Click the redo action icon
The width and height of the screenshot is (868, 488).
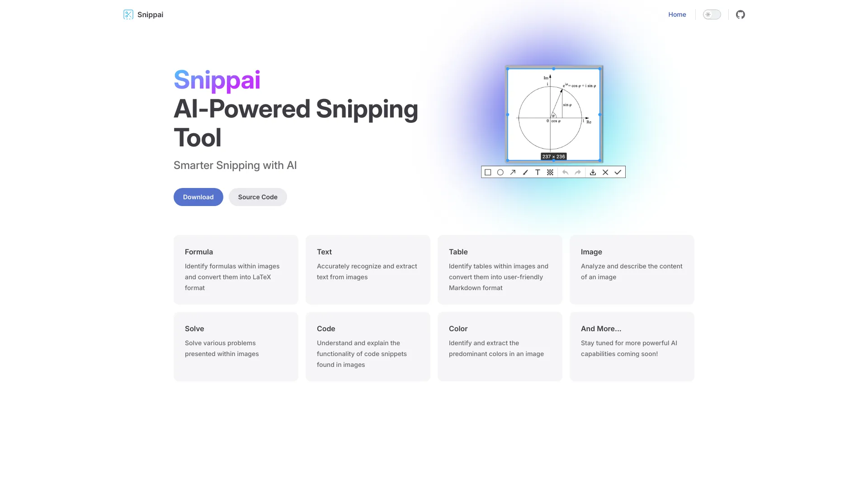577,172
